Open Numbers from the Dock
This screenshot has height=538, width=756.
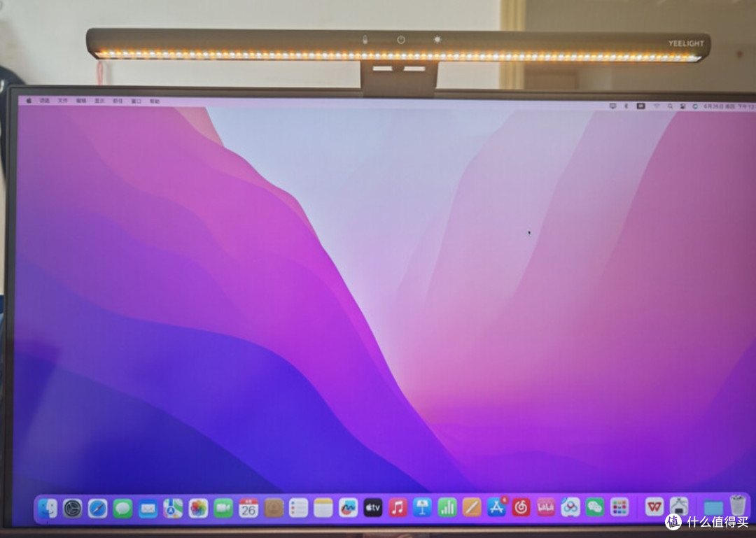coord(447,508)
